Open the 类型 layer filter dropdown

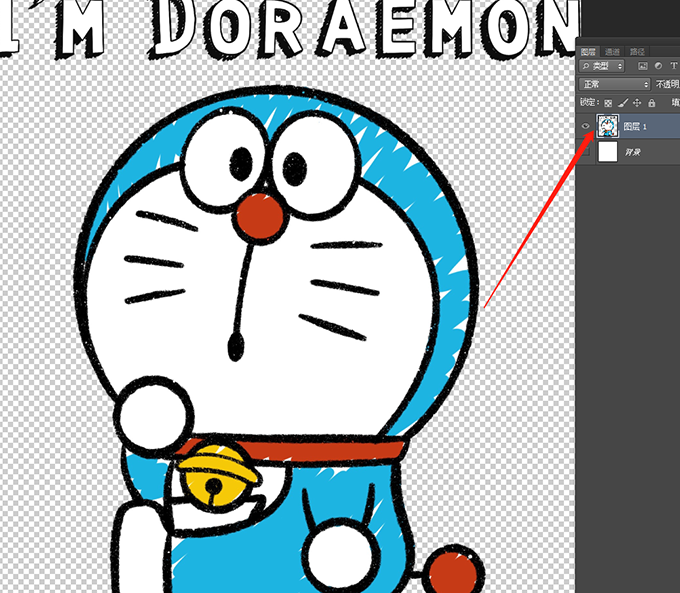tap(602, 66)
